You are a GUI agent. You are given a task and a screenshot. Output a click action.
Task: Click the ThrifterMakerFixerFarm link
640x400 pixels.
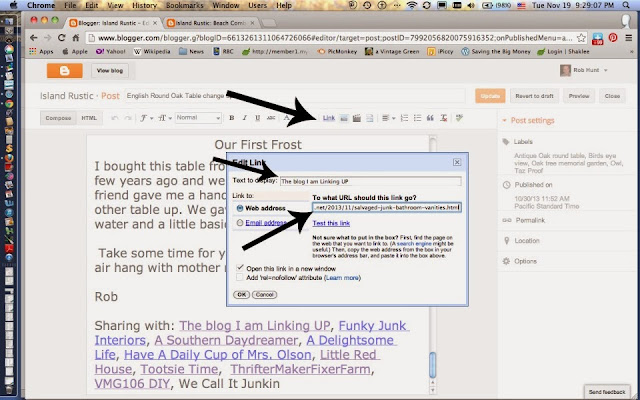pos(300,369)
